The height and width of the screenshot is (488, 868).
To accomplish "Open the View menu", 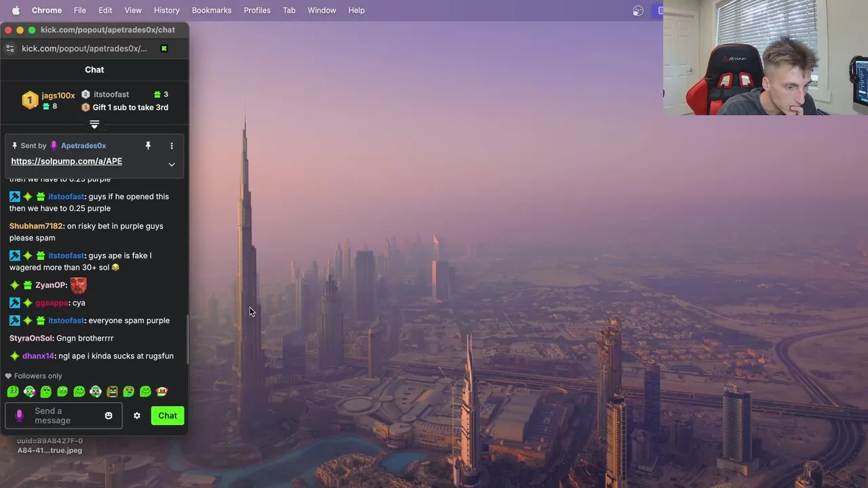I will point(133,10).
